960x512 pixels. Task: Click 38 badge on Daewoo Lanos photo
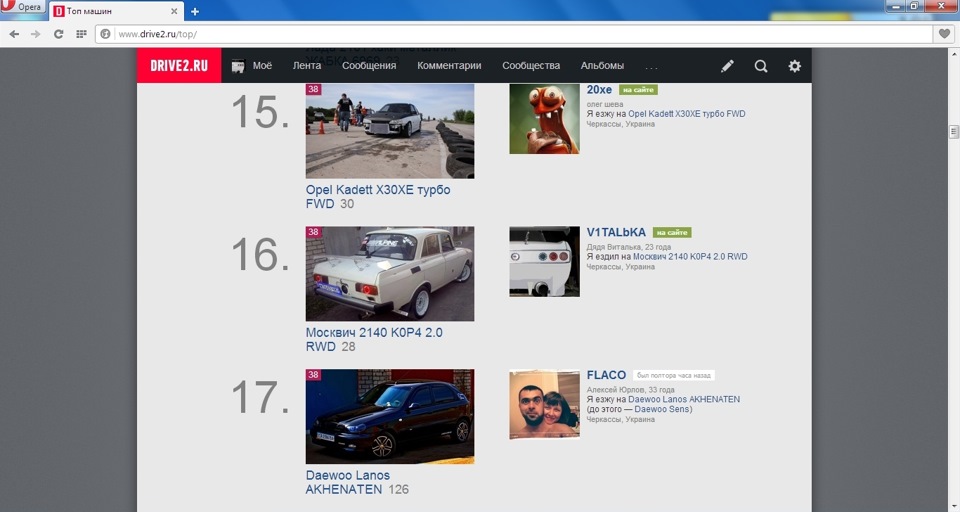tap(313, 375)
